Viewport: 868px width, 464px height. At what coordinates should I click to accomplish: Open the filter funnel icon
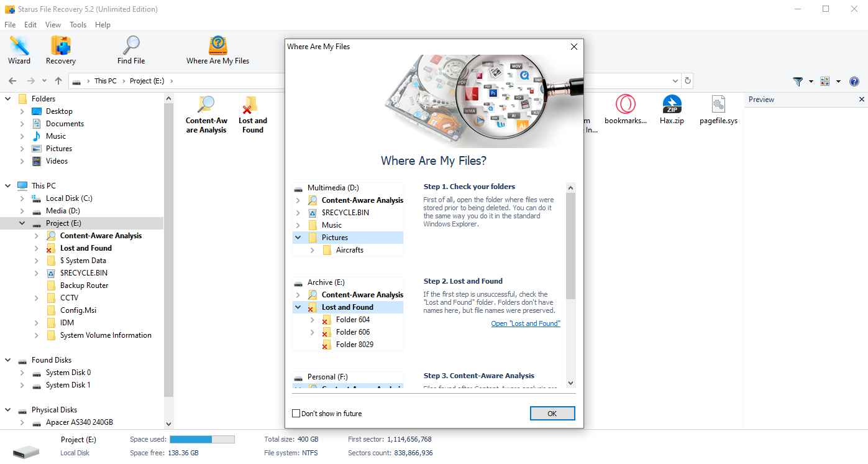point(798,81)
